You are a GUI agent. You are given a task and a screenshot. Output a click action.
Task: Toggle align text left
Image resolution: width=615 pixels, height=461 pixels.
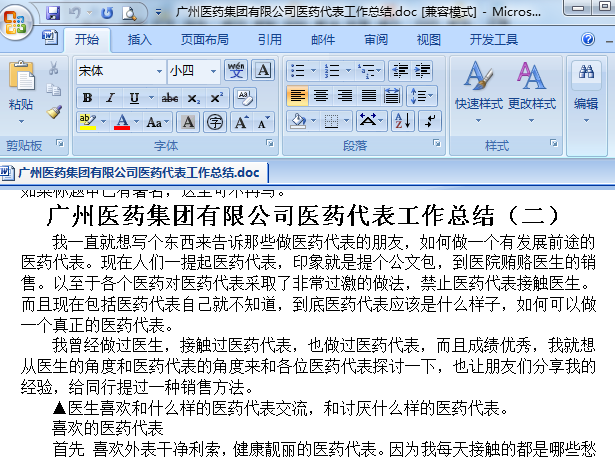click(297, 96)
